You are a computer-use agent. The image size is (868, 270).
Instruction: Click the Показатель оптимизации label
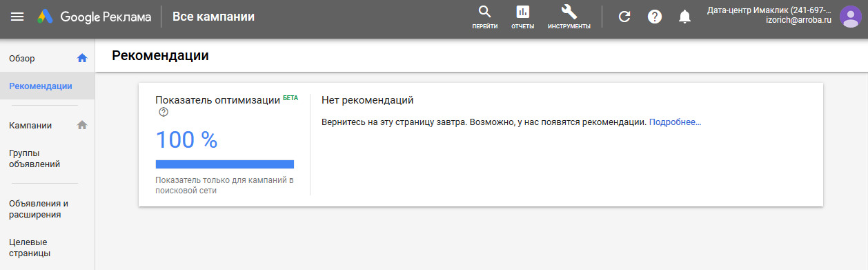pos(218,100)
